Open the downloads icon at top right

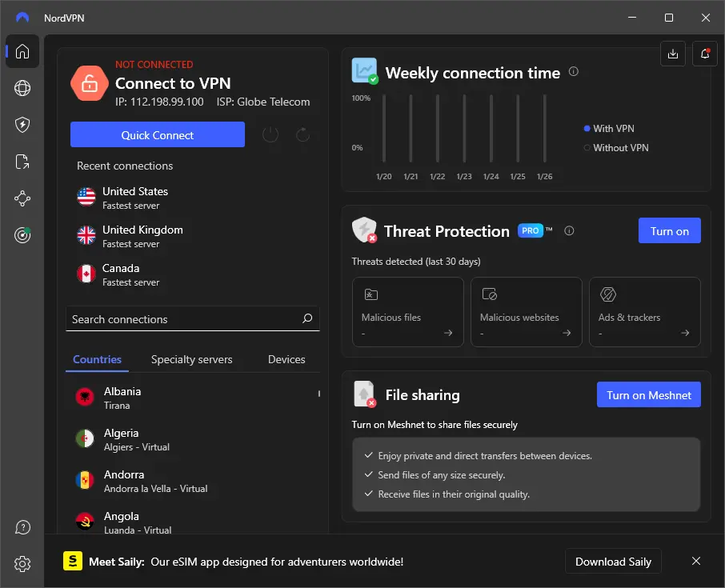point(673,54)
